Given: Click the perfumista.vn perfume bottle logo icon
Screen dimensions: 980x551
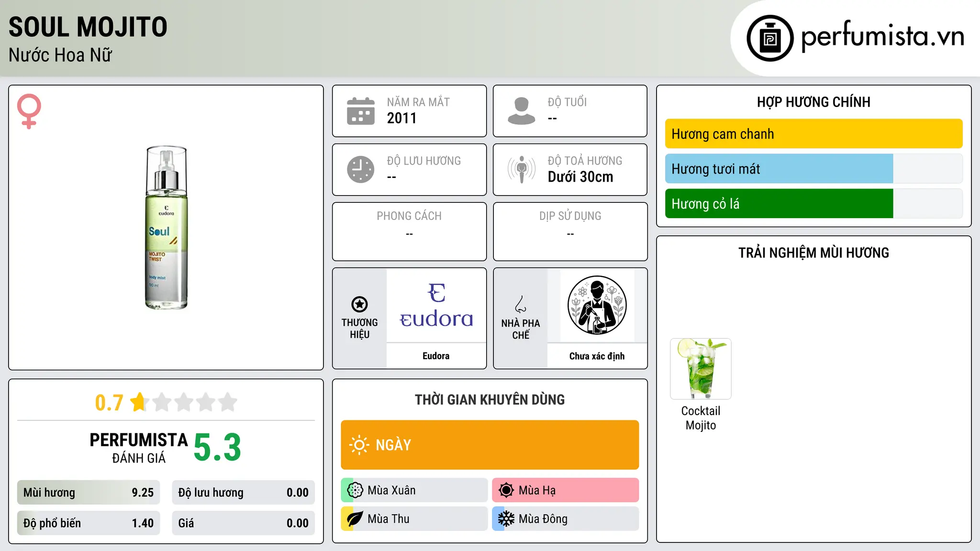Looking at the screenshot, I should pos(770,38).
